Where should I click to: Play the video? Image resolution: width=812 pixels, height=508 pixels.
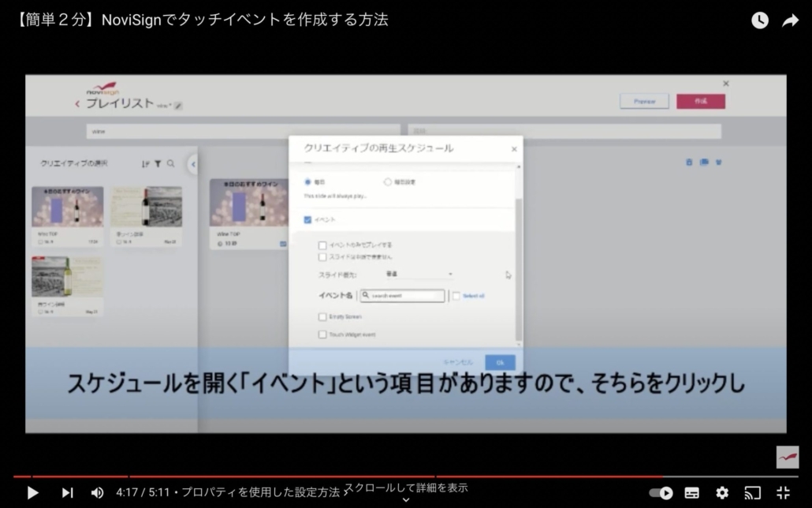(x=32, y=492)
